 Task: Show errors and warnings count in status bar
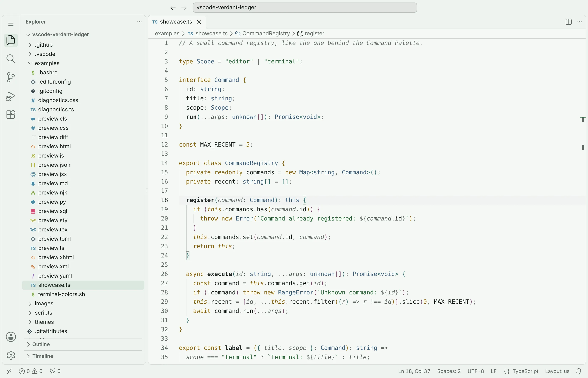pos(31,371)
